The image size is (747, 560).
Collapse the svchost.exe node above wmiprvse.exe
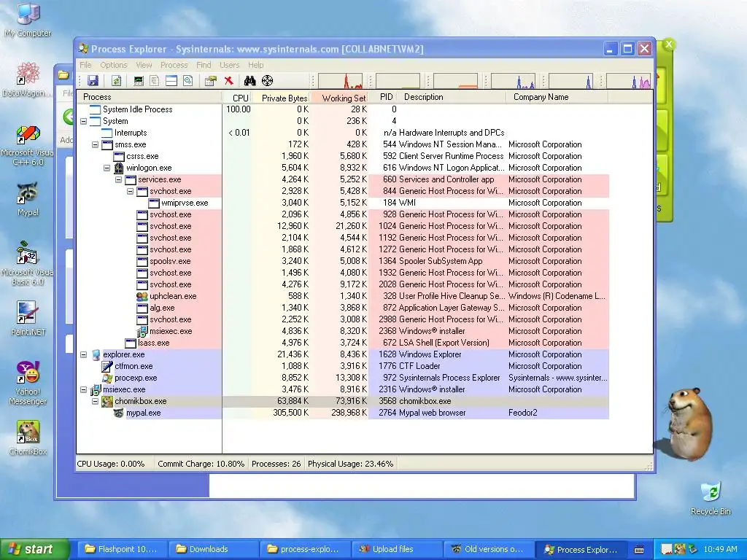[x=131, y=192]
